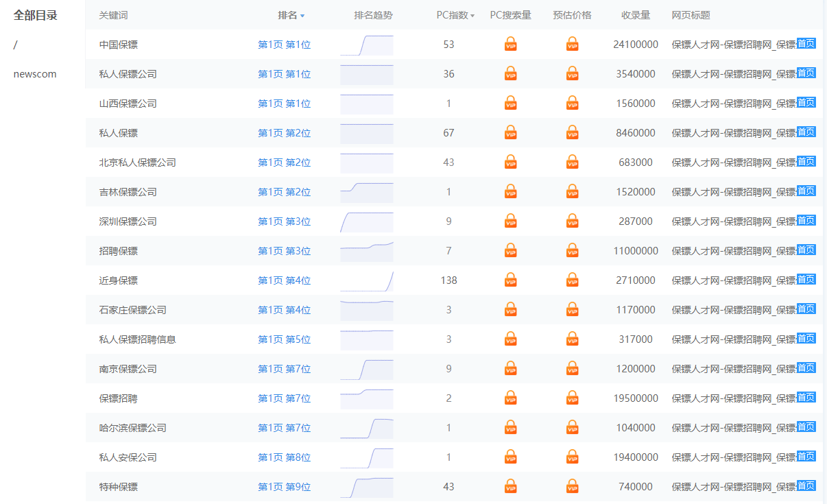View ranking trend chart for 近身保镖

click(366, 280)
